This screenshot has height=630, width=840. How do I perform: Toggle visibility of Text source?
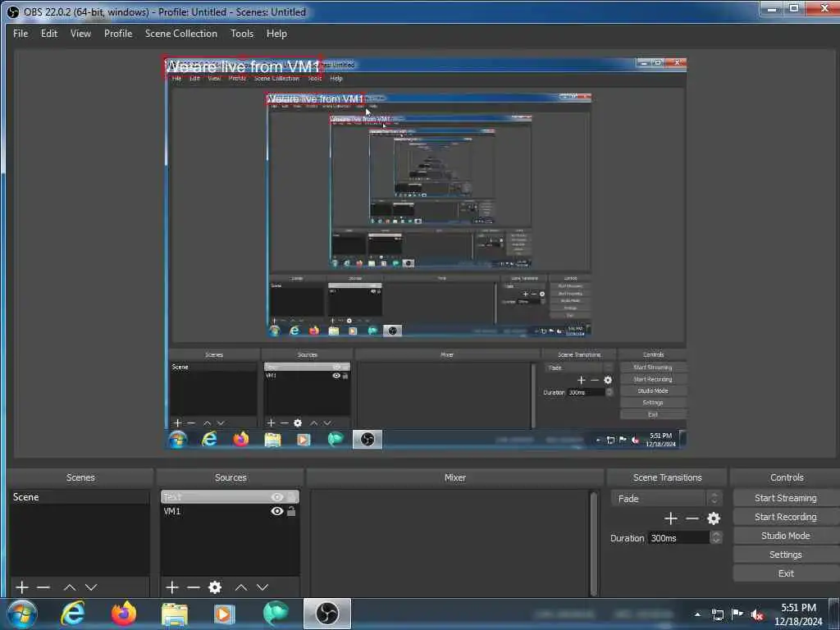coord(276,497)
